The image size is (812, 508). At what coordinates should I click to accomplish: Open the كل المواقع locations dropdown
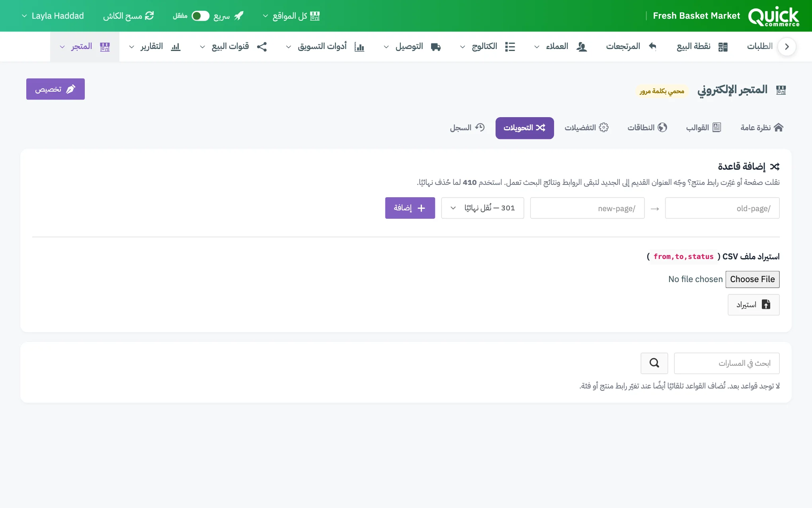click(291, 16)
